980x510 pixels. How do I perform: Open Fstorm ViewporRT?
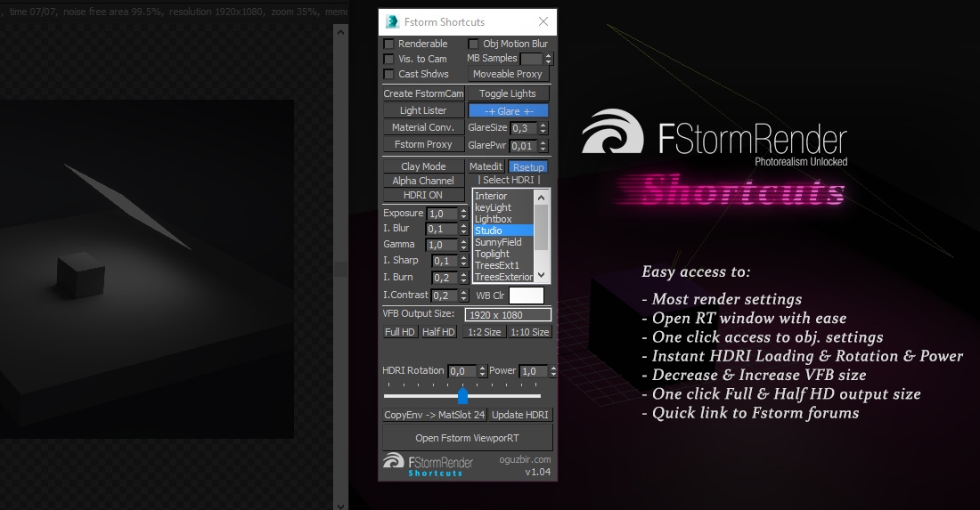pyautogui.click(x=467, y=438)
